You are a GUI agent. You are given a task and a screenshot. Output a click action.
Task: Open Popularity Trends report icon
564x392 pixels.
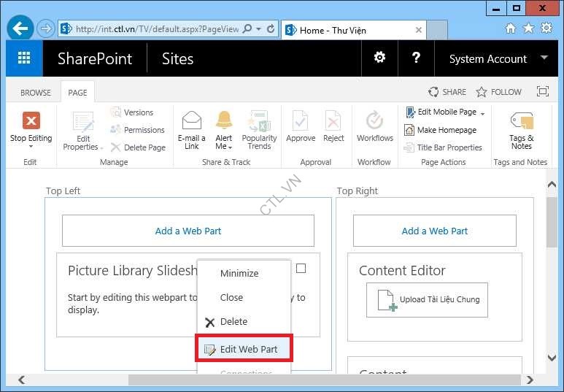[x=259, y=121]
